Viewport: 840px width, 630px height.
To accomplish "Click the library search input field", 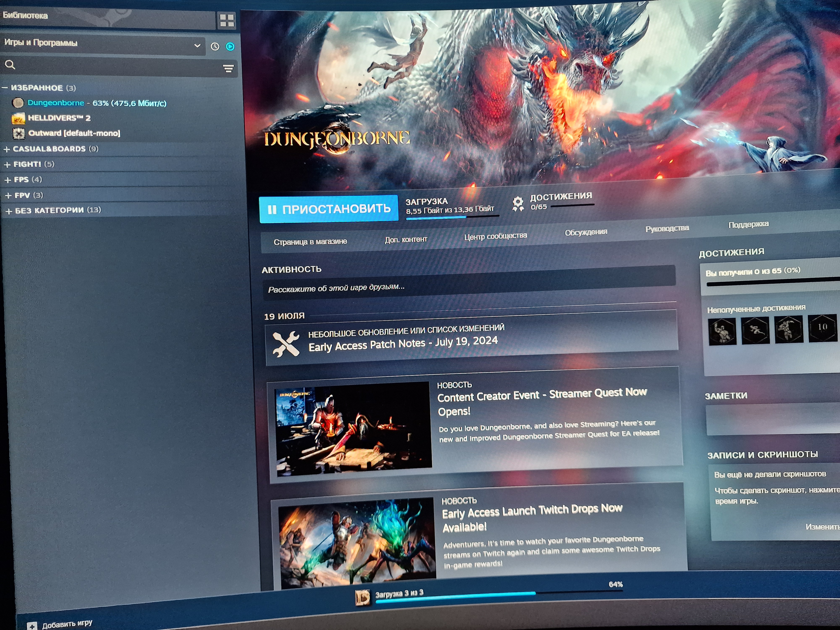I will coord(119,66).
